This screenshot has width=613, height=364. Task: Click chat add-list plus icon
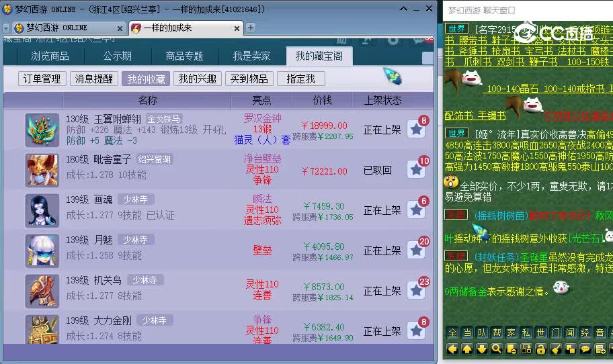click(x=600, y=349)
